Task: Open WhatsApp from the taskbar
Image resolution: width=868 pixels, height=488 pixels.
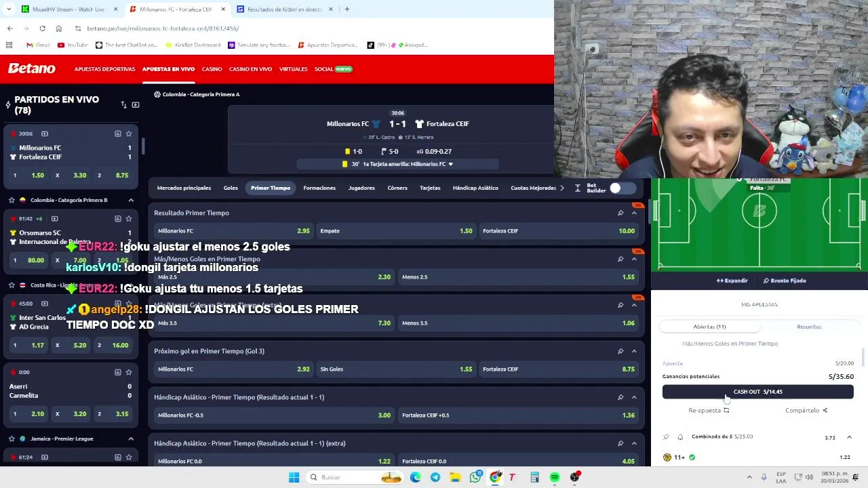Action: click(x=475, y=477)
